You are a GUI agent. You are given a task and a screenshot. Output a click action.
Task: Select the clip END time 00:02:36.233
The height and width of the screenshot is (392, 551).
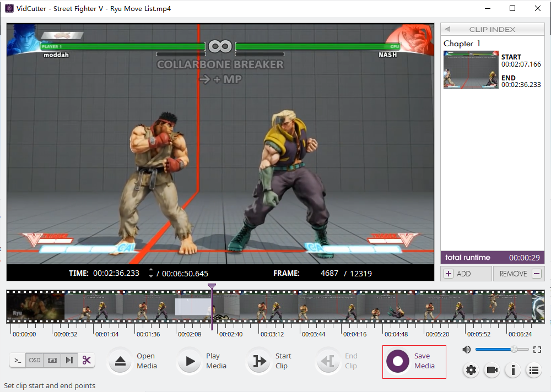click(x=521, y=85)
